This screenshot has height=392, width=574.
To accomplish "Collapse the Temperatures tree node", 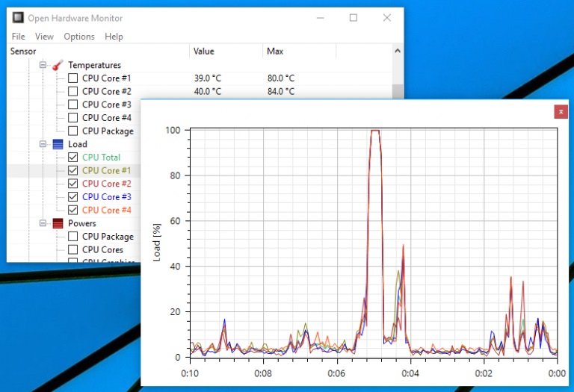I will [x=43, y=66].
